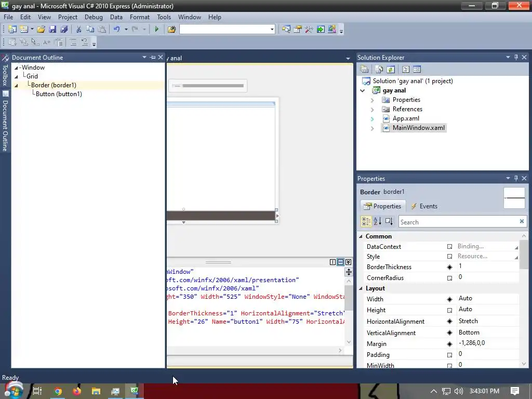Image resolution: width=532 pixels, height=399 pixels.
Task: Toggle categorized view in Properties panel
Action: [x=366, y=221]
